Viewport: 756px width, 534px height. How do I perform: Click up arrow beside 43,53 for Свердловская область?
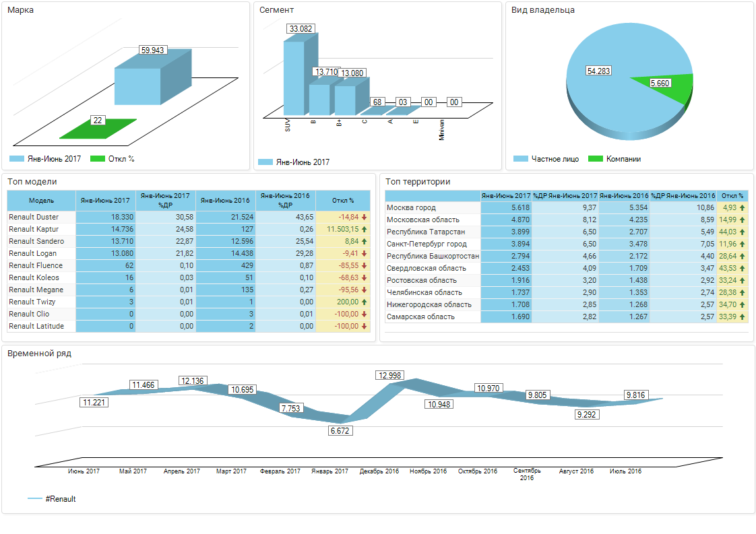(x=742, y=268)
